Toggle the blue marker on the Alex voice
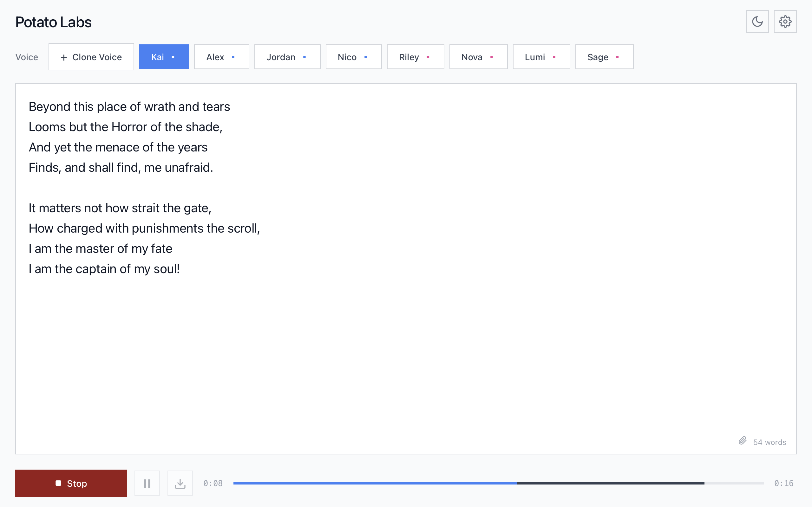The image size is (812, 507). click(x=233, y=57)
